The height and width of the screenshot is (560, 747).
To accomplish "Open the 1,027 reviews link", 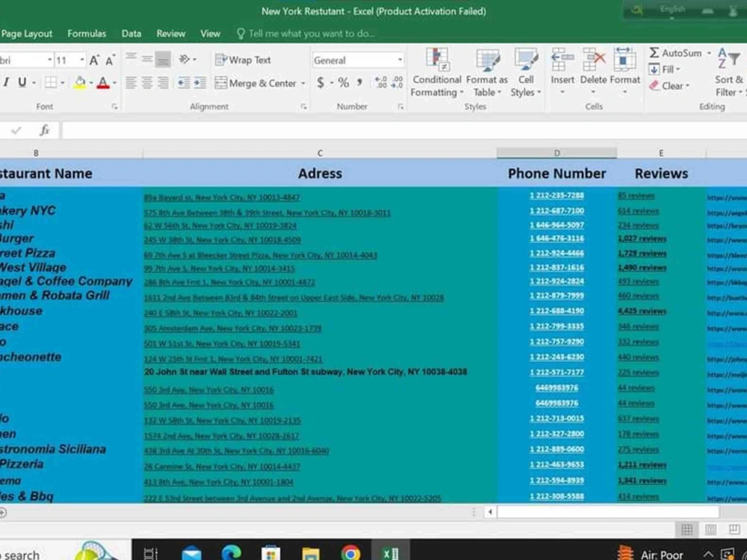I will 642,239.
